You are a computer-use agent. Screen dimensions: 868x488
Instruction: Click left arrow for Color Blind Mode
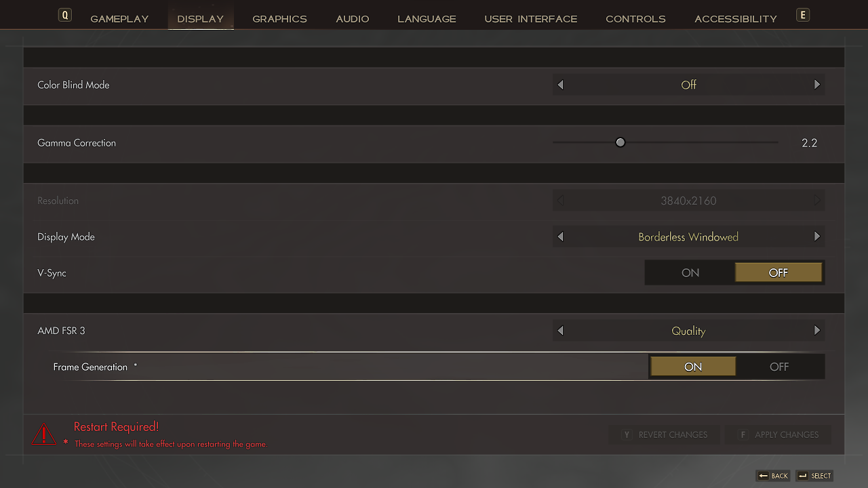[560, 85]
